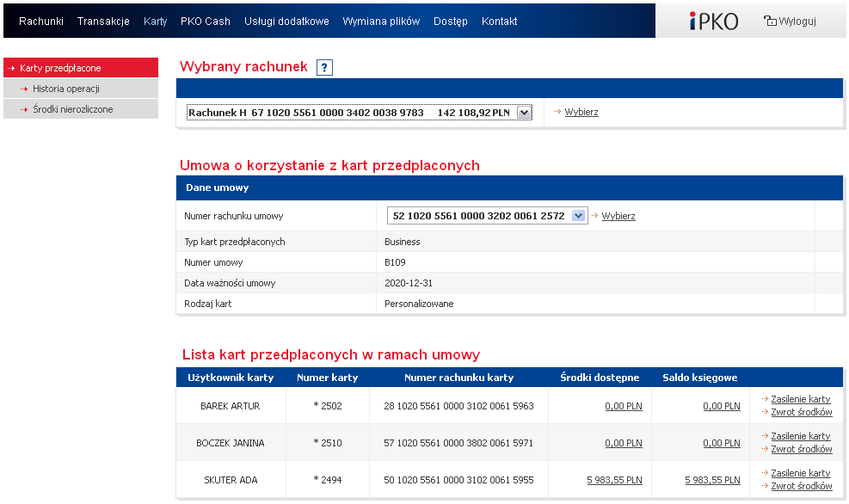Screen dimensions: 849x504
Task: Click the Personalizowane card kind value
Action: [x=419, y=304]
